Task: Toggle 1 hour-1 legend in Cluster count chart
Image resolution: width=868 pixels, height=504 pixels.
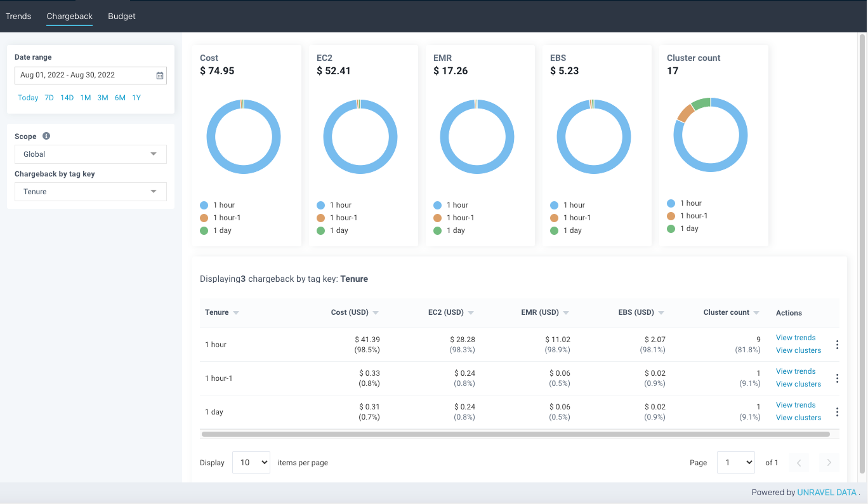Action: pyautogui.click(x=687, y=216)
